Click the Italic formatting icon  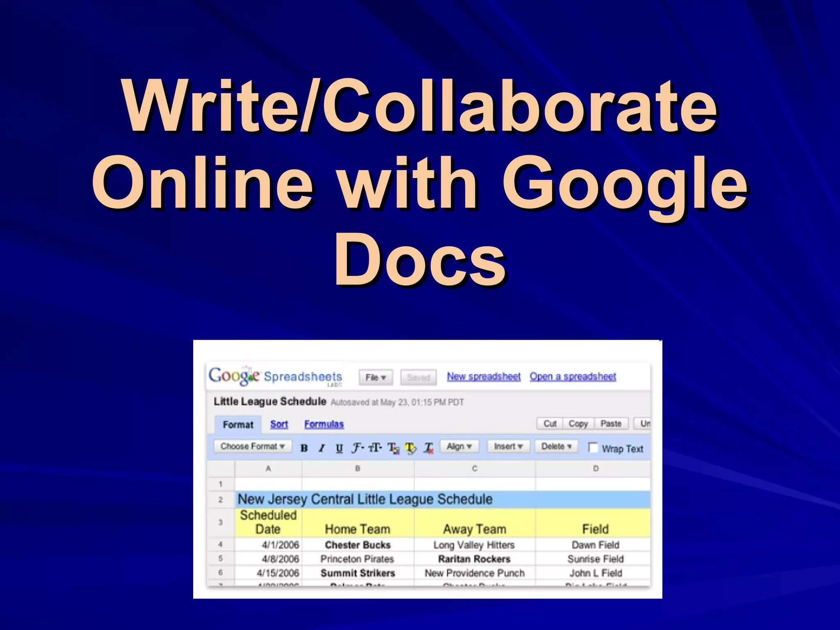(x=322, y=448)
